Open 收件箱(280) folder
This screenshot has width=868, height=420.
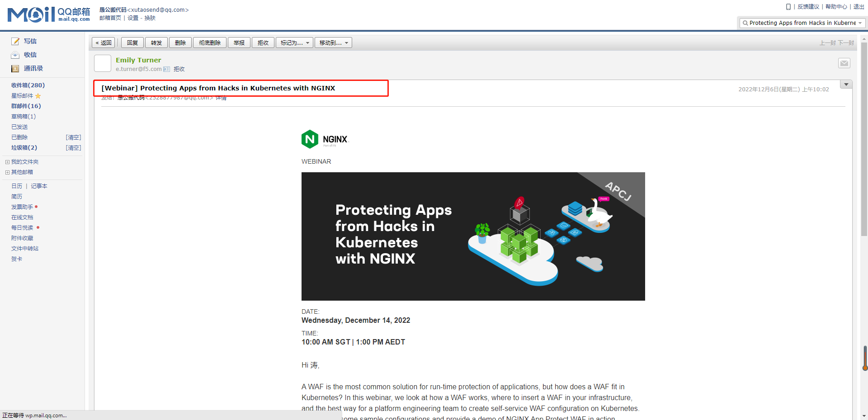(x=28, y=85)
